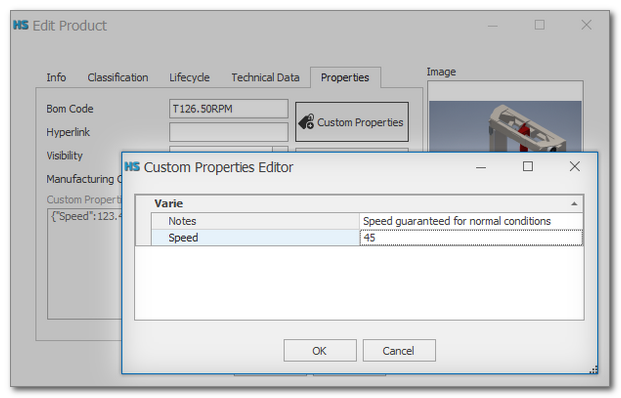Click the Custom Properties tag icon

[x=306, y=122]
